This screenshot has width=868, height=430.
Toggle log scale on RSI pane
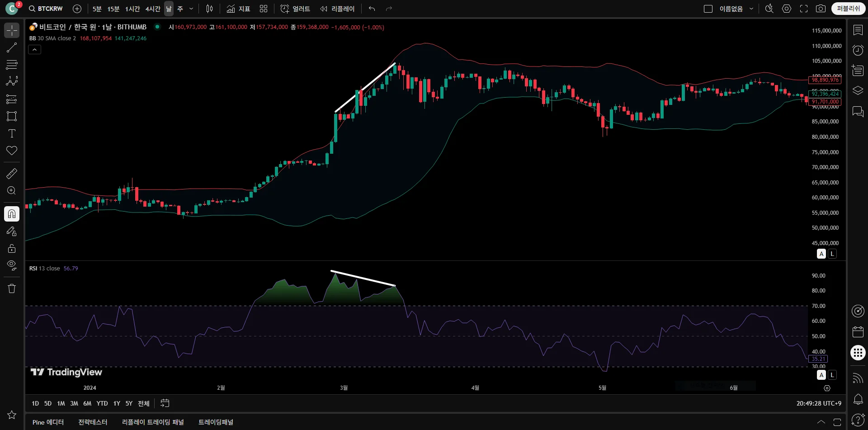[x=832, y=375]
